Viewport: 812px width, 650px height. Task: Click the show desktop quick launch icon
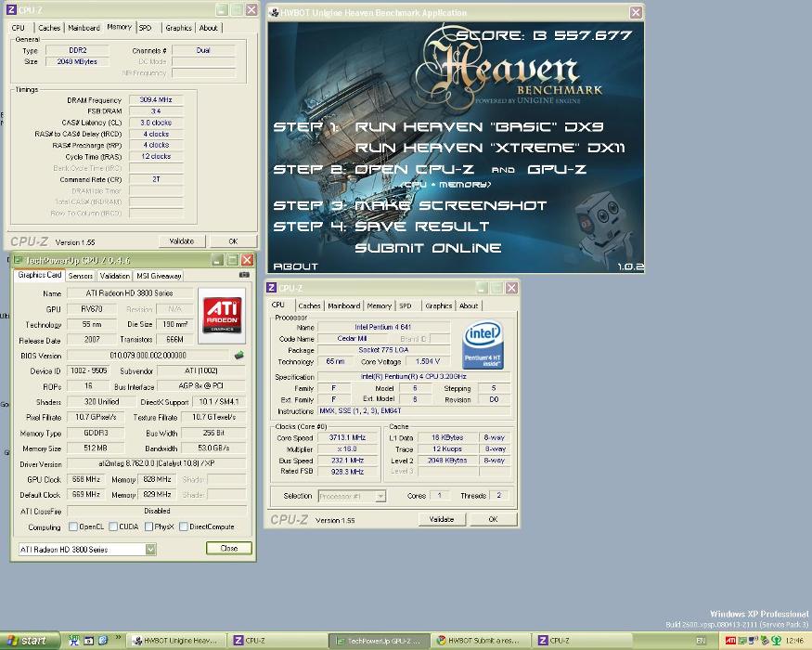[x=88, y=641]
